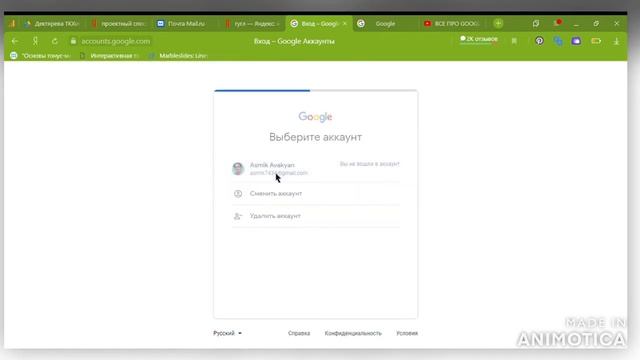Open the Основы bookmark in bookmarks bar
640x360 pixels.
click(x=40, y=56)
